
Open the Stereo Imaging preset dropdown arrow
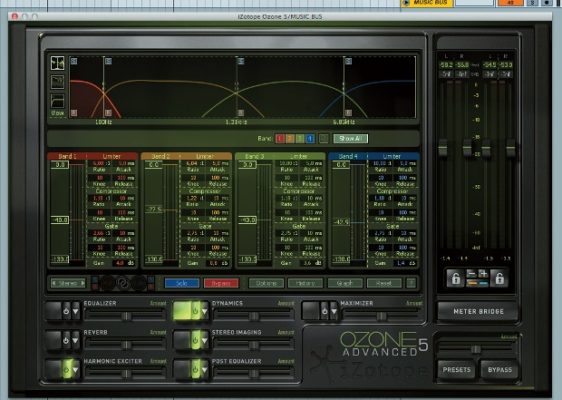click(x=205, y=340)
